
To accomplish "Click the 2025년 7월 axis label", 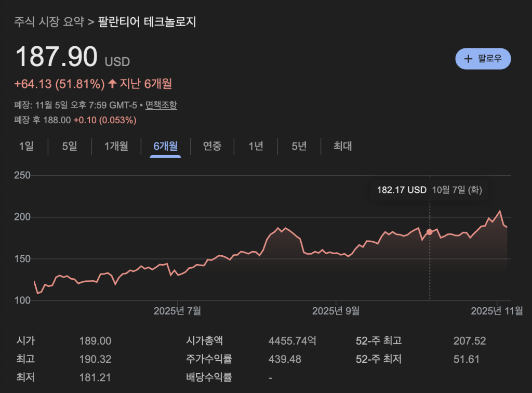I will (x=177, y=311).
